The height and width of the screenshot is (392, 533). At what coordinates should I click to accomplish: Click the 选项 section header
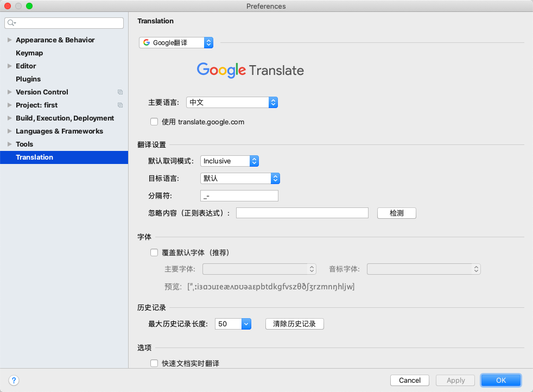pyautogui.click(x=144, y=348)
